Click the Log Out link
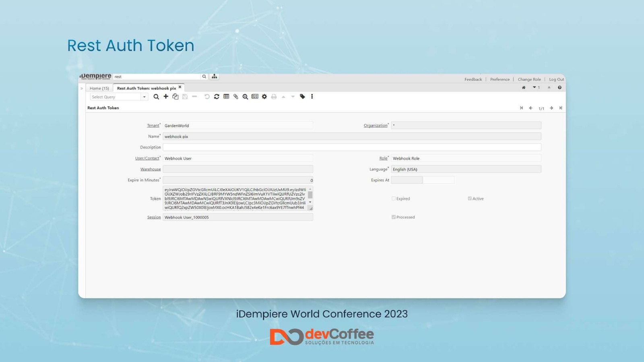The height and width of the screenshot is (362, 644). click(556, 79)
